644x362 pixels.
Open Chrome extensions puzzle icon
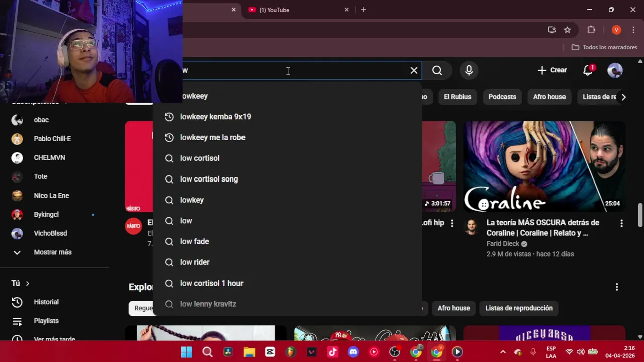[x=591, y=30]
